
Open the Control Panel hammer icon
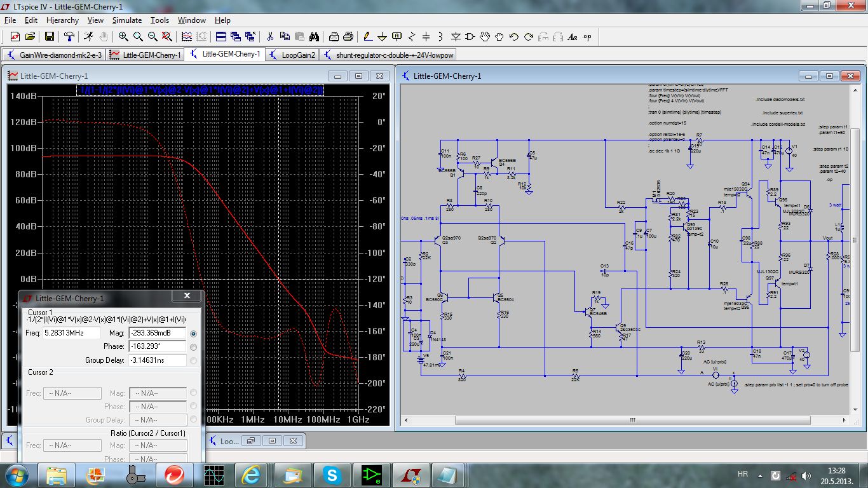(x=69, y=37)
